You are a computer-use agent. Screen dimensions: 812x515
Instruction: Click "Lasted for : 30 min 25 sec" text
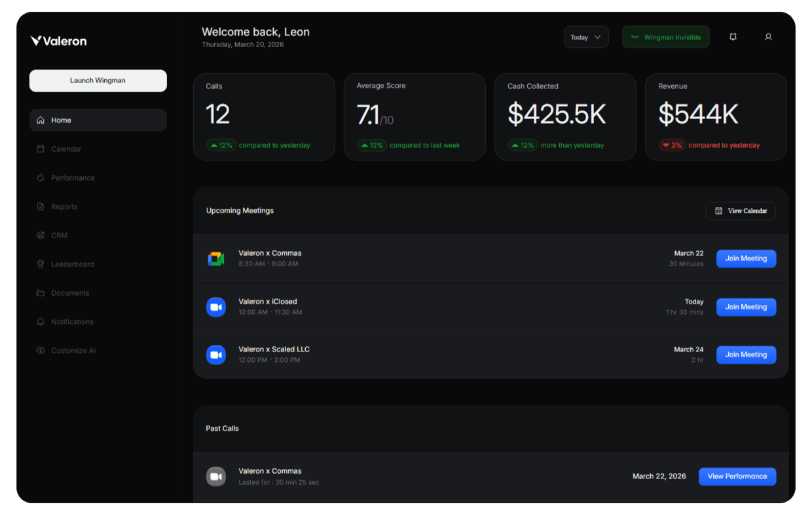(279, 482)
